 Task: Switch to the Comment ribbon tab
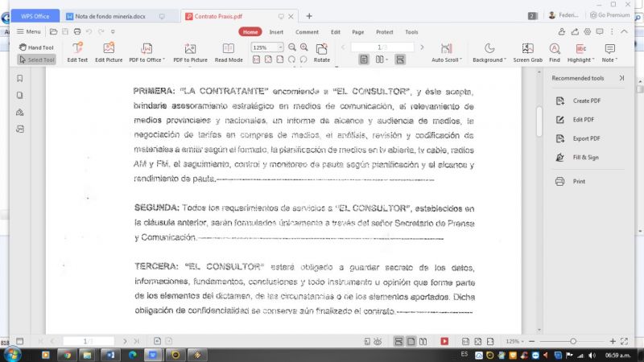click(x=307, y=32)
